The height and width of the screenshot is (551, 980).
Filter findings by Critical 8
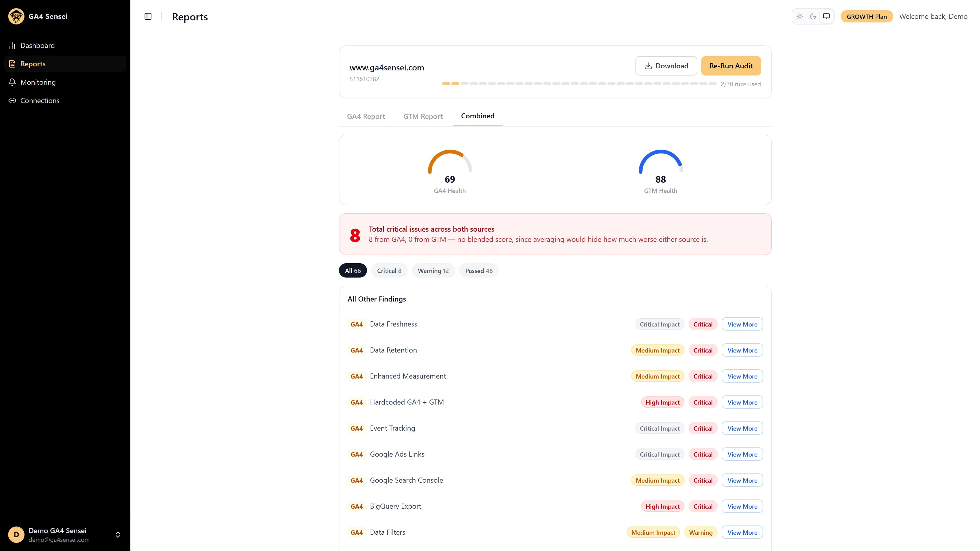tap(389, 271)
